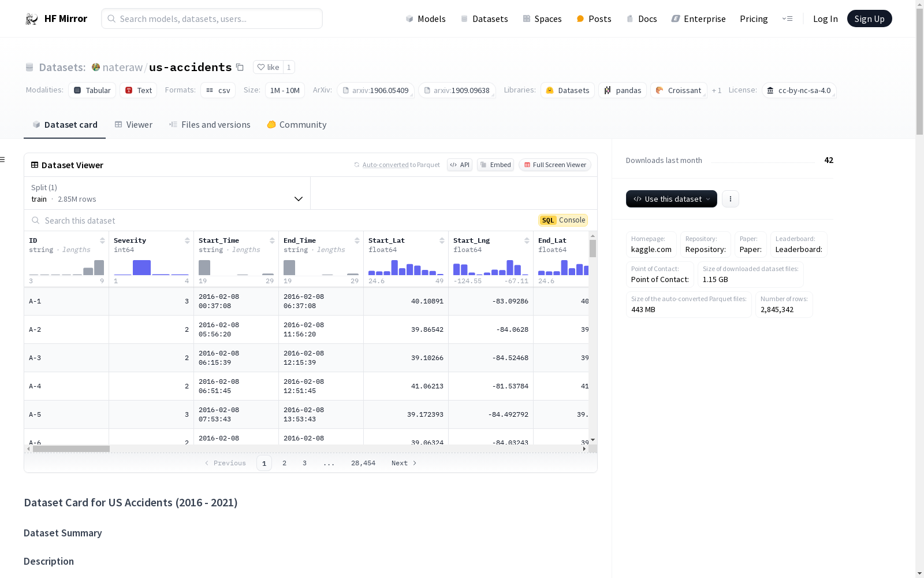Open Files and versions tab
The height and width of the screenshot is (578, 924).
pyautogui.click(x=210, y=125)
